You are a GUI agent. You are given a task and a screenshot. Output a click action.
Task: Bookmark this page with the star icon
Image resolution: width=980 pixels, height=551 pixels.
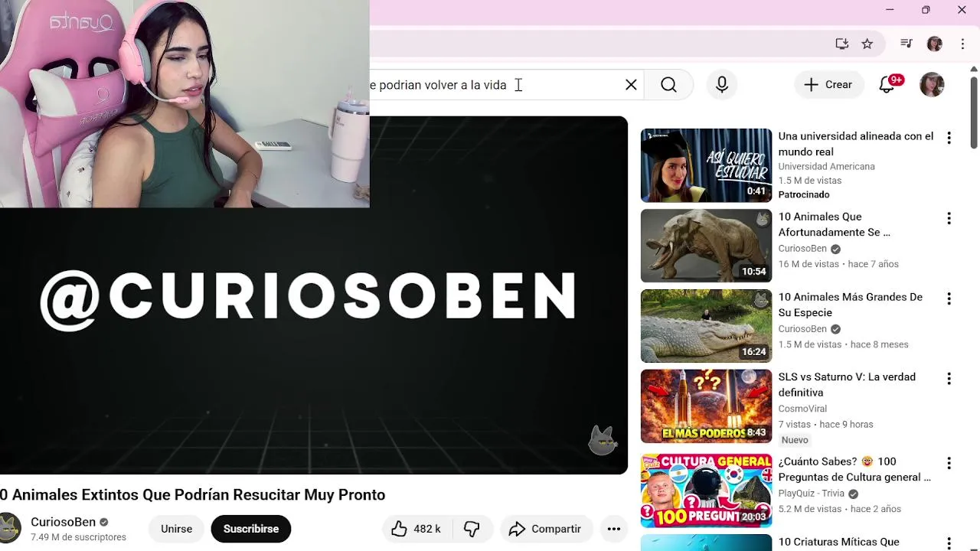pyautogui.click(x=867, y=44)
